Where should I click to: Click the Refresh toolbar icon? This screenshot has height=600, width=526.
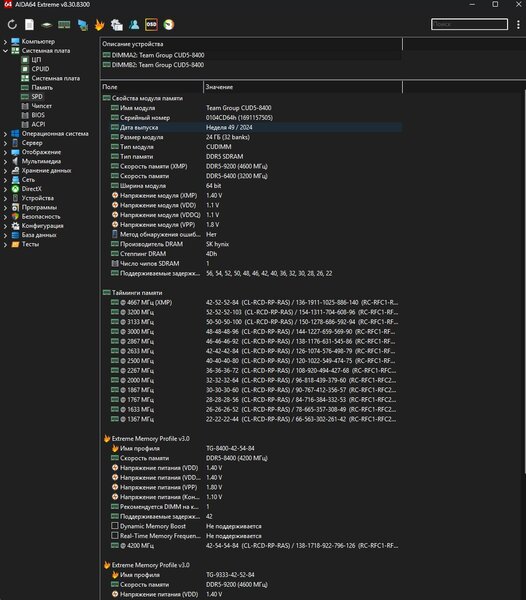[x=12, y=25]
